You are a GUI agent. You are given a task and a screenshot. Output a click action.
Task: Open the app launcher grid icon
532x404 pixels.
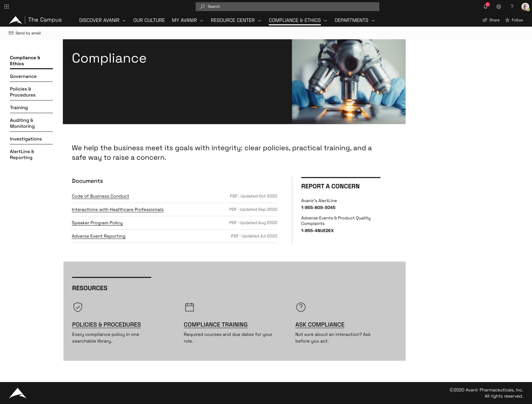click(6, 6)
